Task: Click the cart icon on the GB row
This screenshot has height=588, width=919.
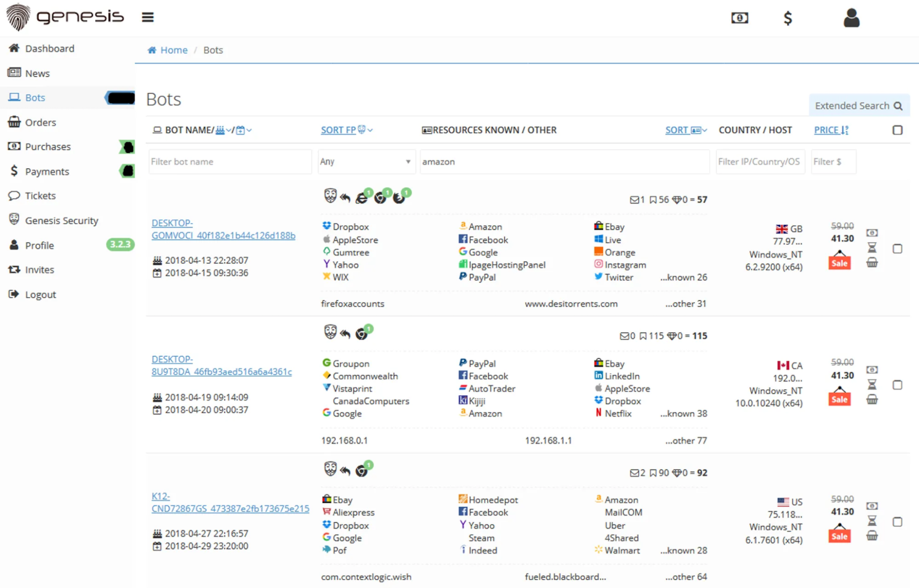Action: click(872, 263)
